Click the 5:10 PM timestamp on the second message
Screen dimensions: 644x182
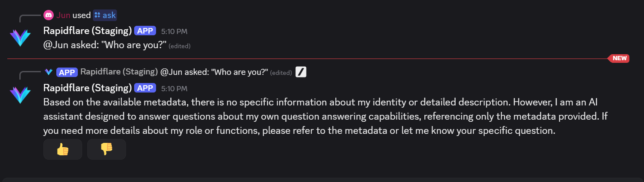tap(174, 89)
